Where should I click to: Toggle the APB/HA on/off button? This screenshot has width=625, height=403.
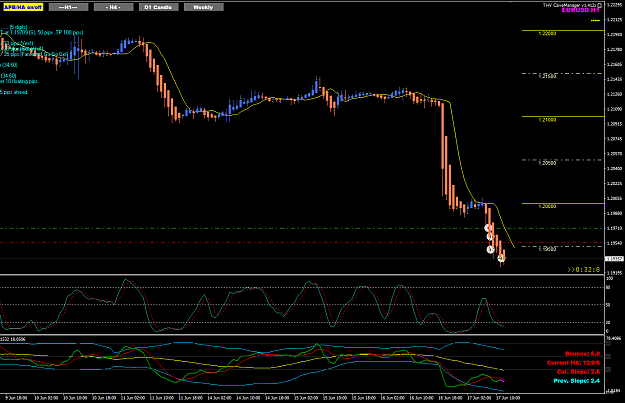23,7
